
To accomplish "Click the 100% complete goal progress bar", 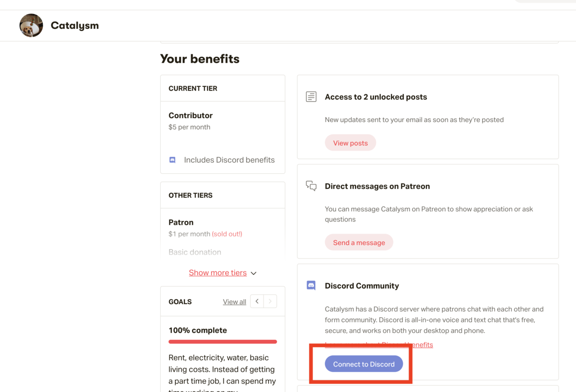I will [x=223, y=342].
